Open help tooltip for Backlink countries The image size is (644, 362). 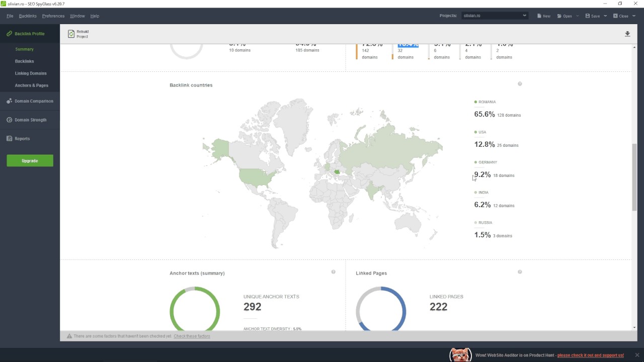click(520, 84)
